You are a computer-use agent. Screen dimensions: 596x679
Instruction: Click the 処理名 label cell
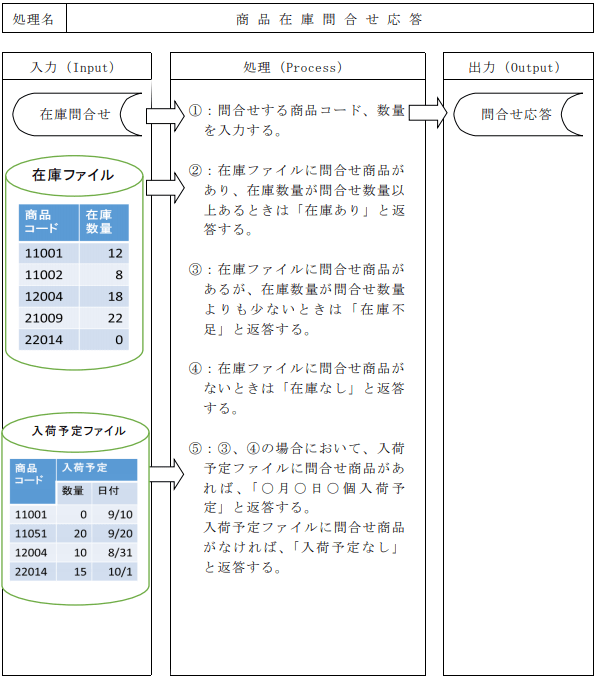[x=34, y=19]
